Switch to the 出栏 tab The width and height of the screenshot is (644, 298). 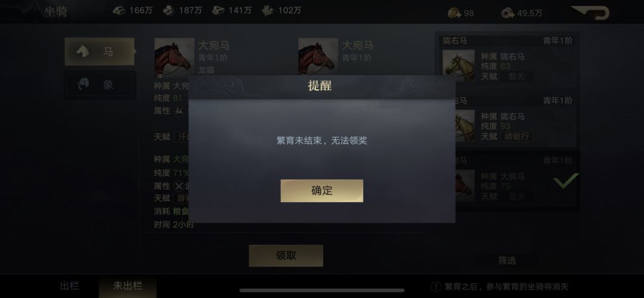click(x=69, y=285)
